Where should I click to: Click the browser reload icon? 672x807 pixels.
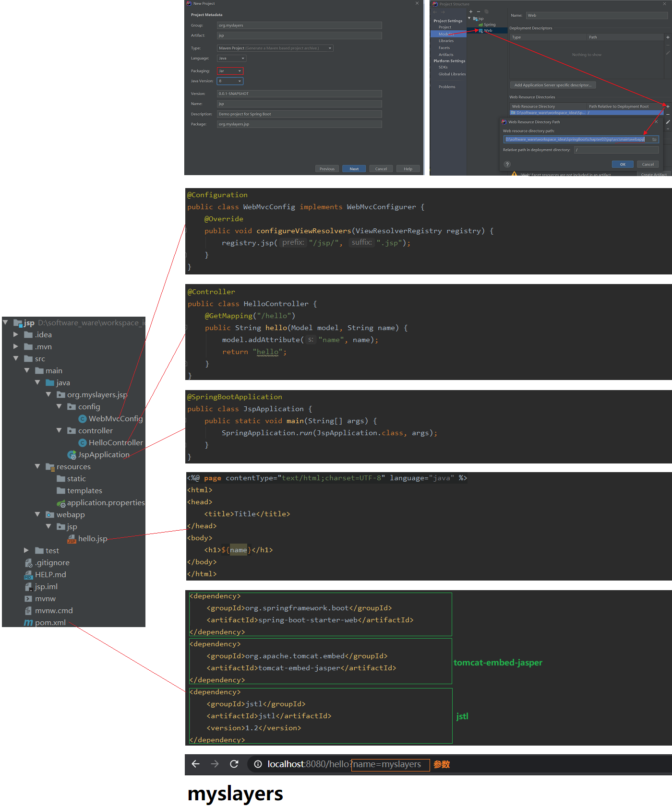234,764
